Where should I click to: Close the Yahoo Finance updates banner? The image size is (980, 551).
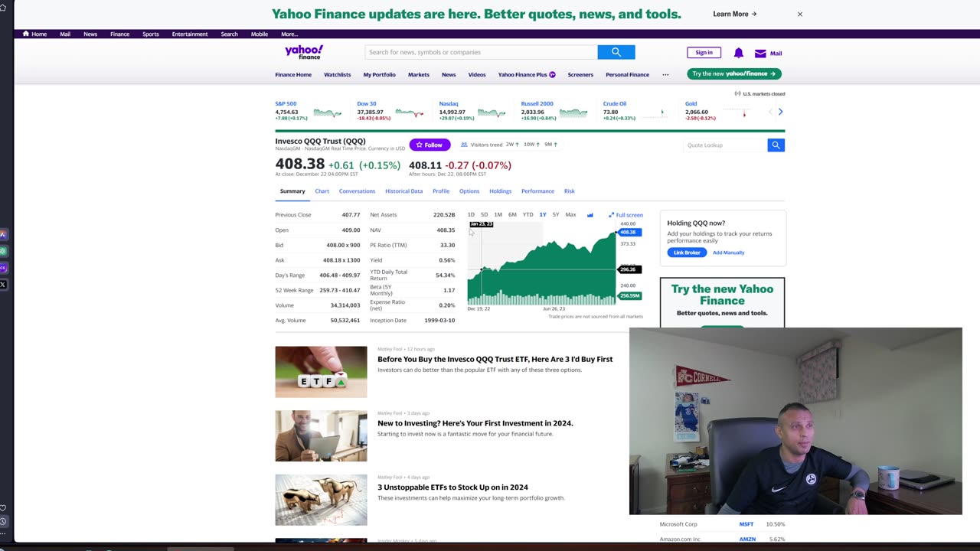click(x=800, y=14)
